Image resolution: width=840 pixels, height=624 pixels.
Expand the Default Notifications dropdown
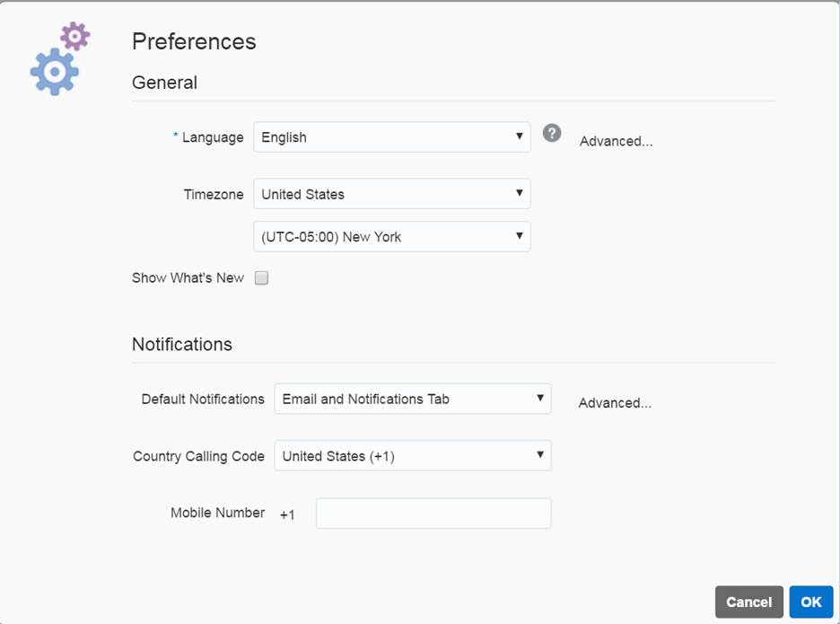tap(413, 399)
